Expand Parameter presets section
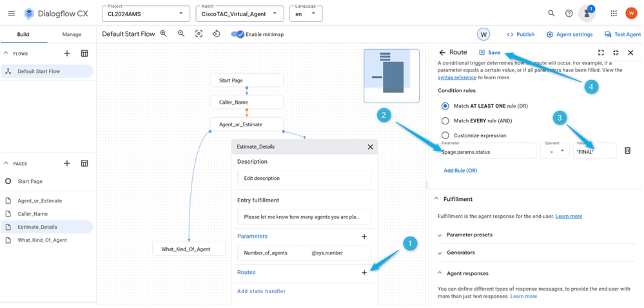 [x=440, y=235]
